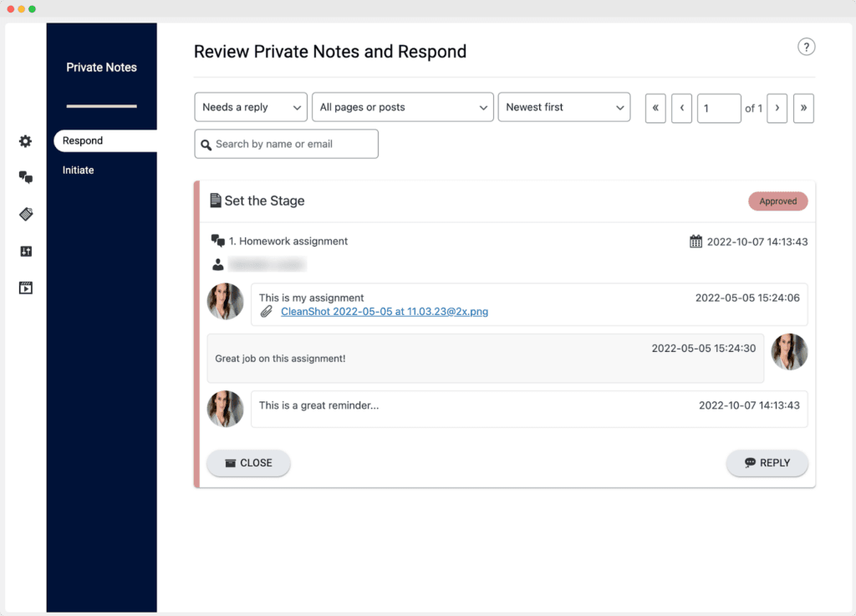Click the CLOSE button on the note
The height and width of the screenshot is (616, 856).
(x=248, y=463)
